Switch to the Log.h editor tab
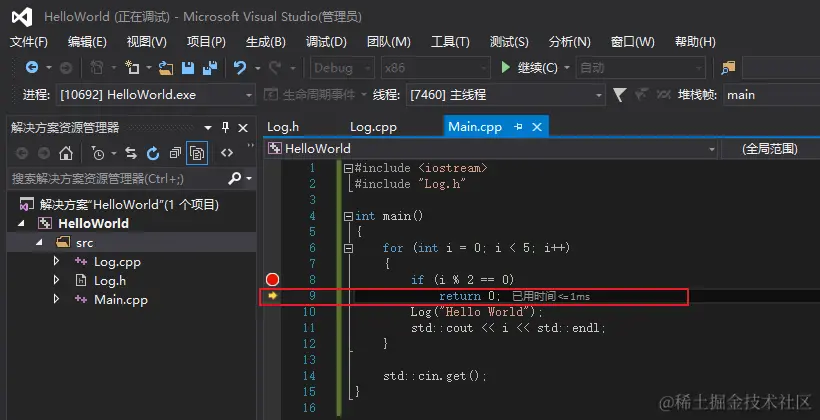Image resolution: width=820 pixels, height=420 pixels. [283, 127]
